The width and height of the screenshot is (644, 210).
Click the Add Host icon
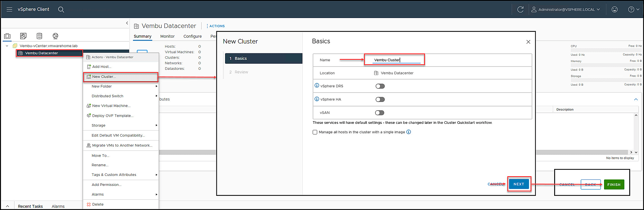89,67
